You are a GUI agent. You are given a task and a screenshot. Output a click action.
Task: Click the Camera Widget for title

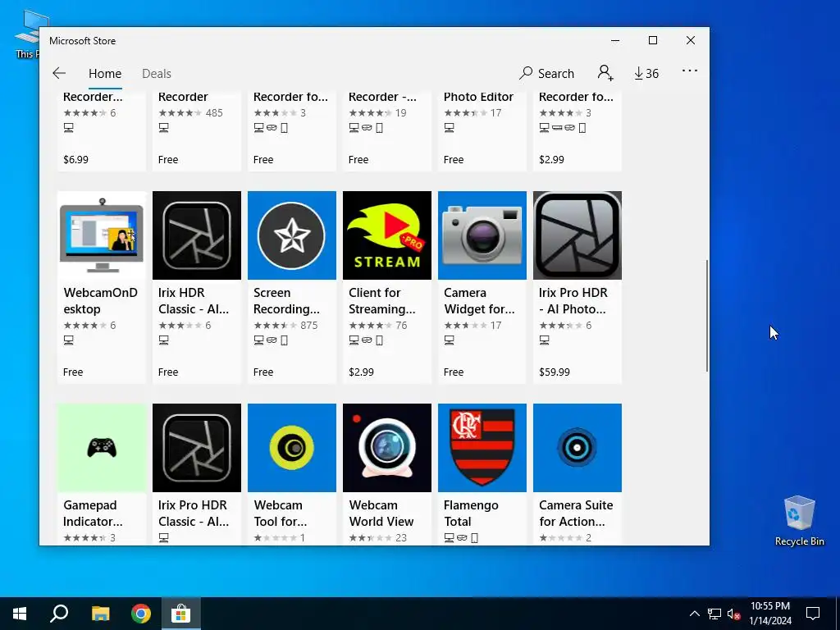tap(479, 300)
